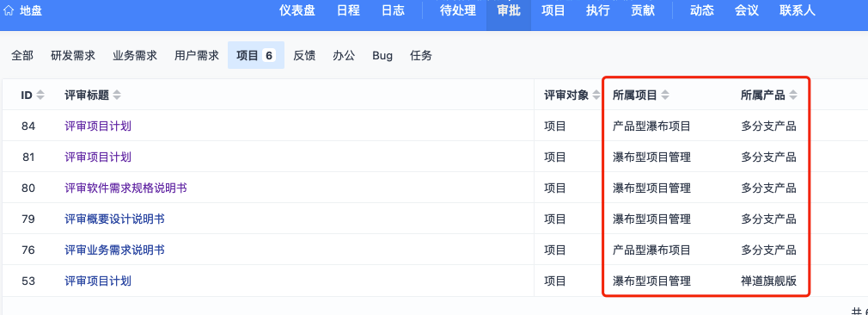Open 评审概要设计说明书 link

(x=114, y=219)
